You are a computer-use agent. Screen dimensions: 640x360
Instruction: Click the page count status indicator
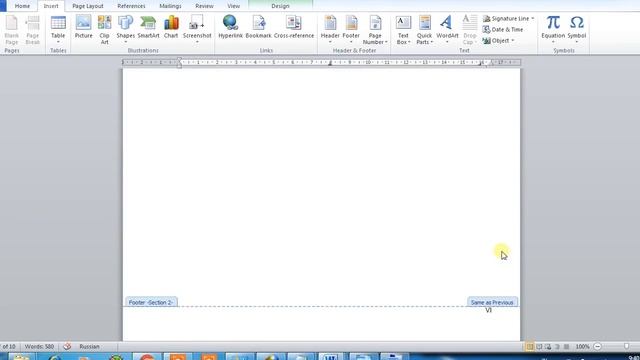[8, 346]
